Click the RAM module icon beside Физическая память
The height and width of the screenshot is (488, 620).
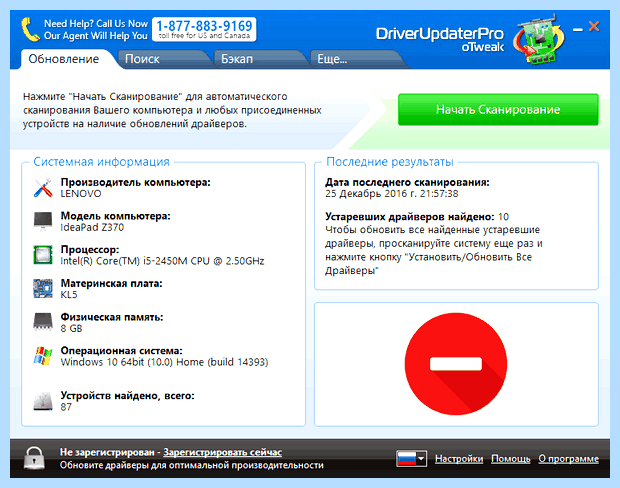click(x=43, y=322)
